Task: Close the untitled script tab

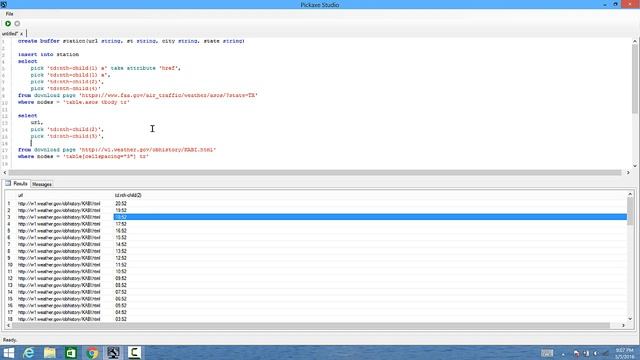Action: coord(21,34)
